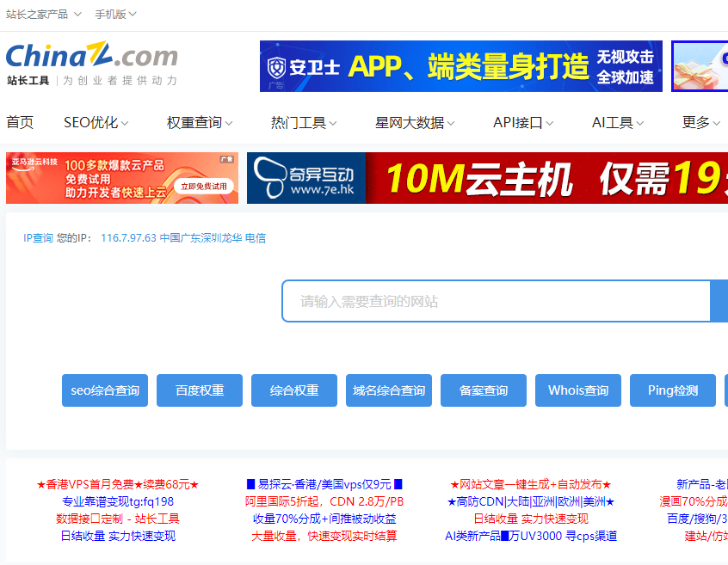Click the IP查询 link
Screen dimensions: 728x565
(x=38, y=238)
